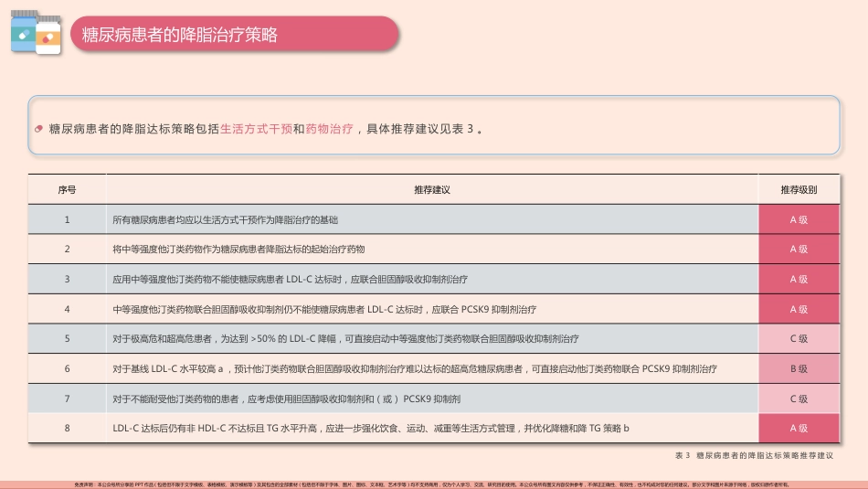Select row number 7 cell
The image size is (868, 489).
point(67,399)
